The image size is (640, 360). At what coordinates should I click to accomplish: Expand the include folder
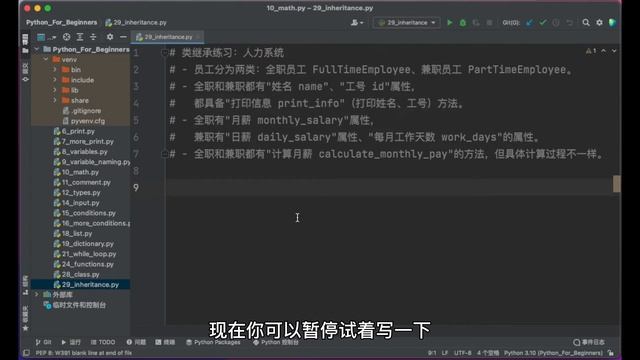pos(55,80)
